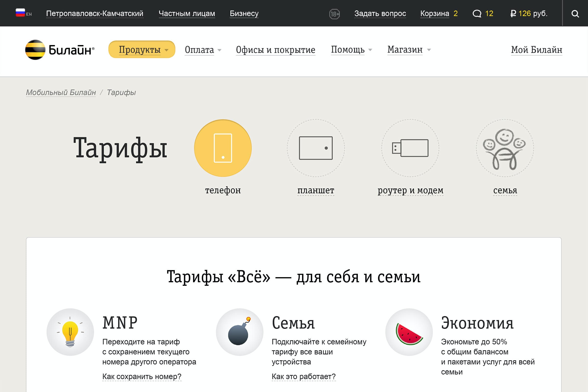This screenshot has height=392, width=588.
Task: Click the search magnifier icon
Action: pyautogui.click(x=575, y=13)
